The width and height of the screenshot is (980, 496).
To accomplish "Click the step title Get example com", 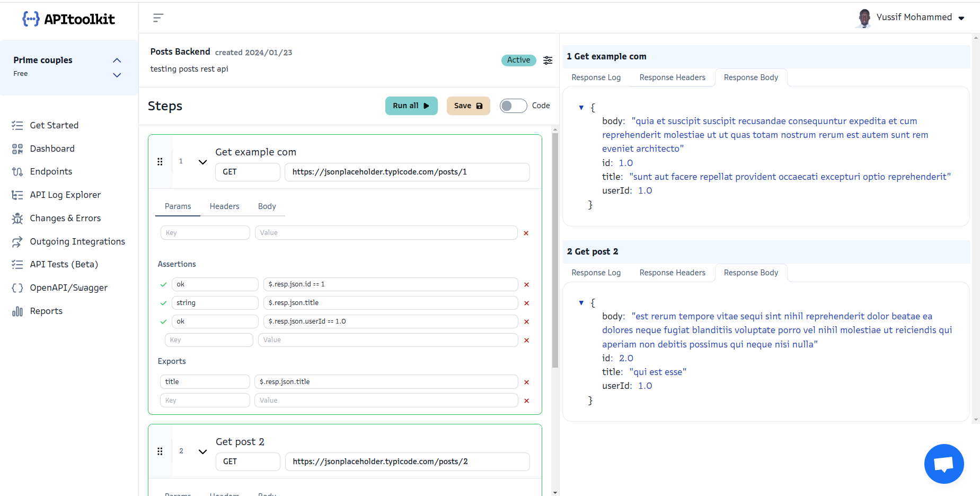I will 255,152.
